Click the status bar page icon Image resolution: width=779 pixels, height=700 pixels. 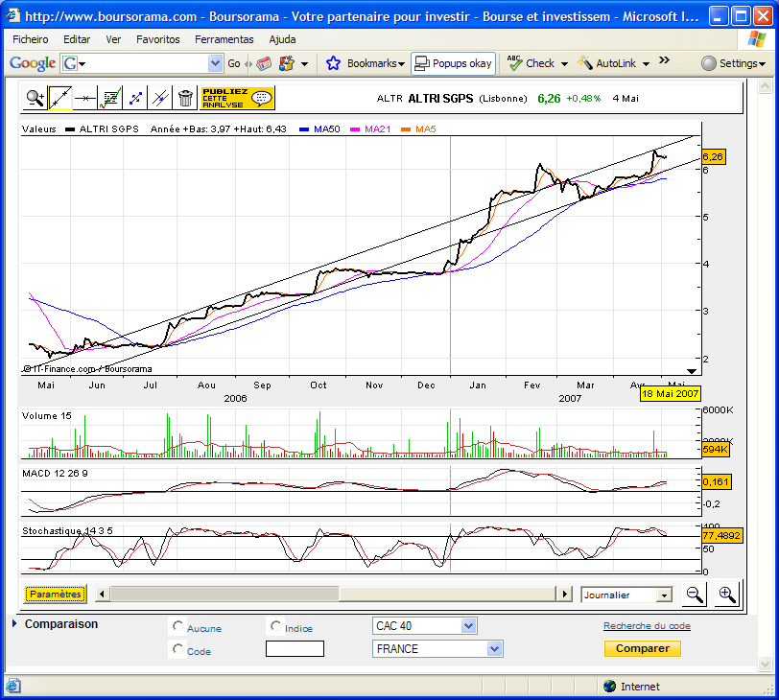point(12,687)
